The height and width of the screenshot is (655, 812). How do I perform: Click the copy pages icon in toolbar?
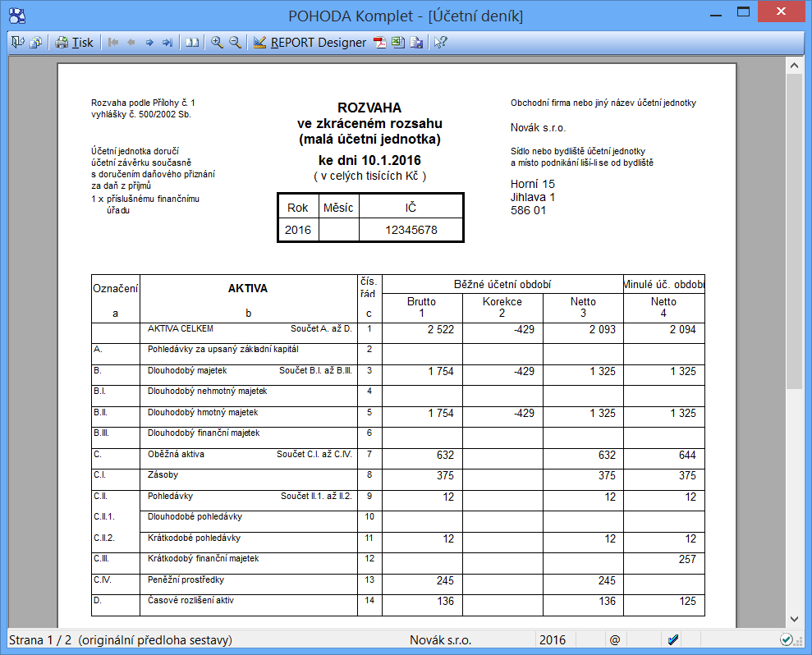point(36,43)
